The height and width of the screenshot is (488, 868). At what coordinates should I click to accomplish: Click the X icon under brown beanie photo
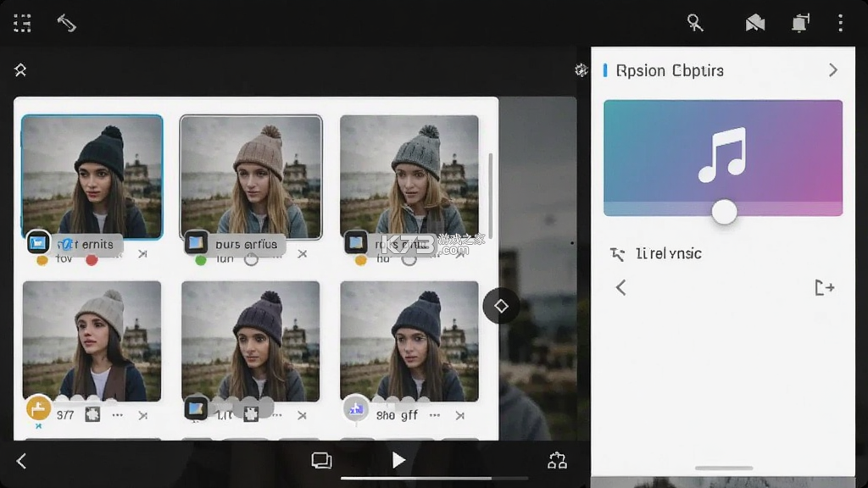tap(302, 254)
